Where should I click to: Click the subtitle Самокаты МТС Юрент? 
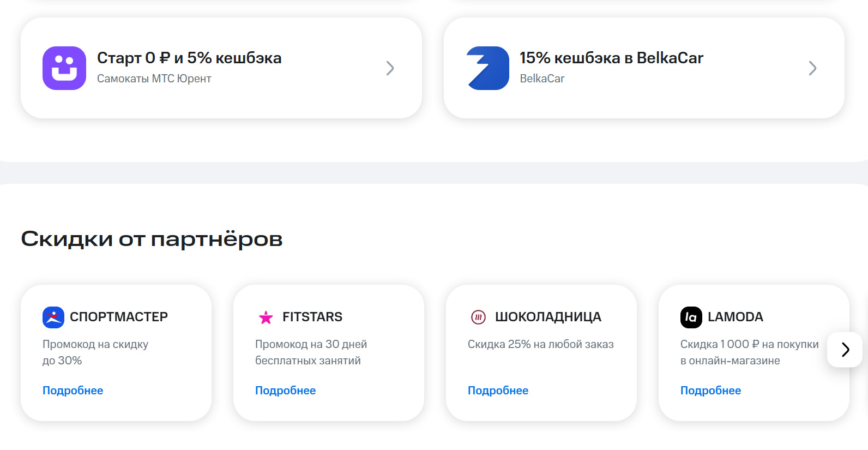154,79
